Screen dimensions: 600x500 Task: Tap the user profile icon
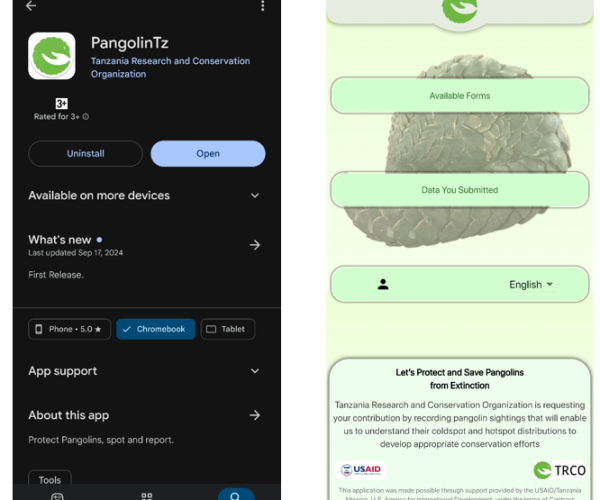pos(383,284)
